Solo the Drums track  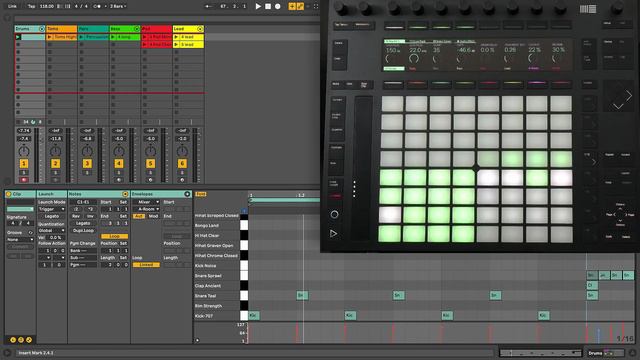24,173
